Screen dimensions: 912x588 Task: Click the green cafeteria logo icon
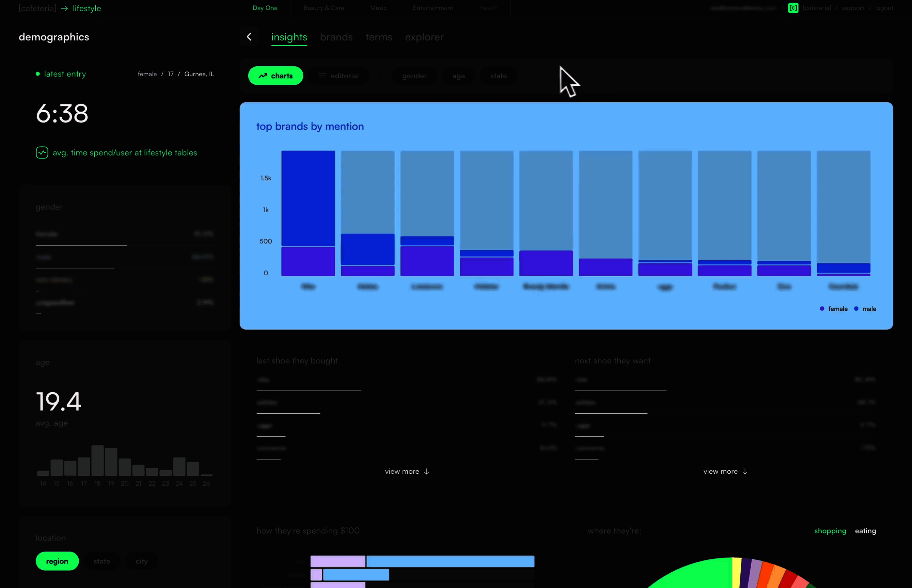pyautogui.click(x=793, y=8)
